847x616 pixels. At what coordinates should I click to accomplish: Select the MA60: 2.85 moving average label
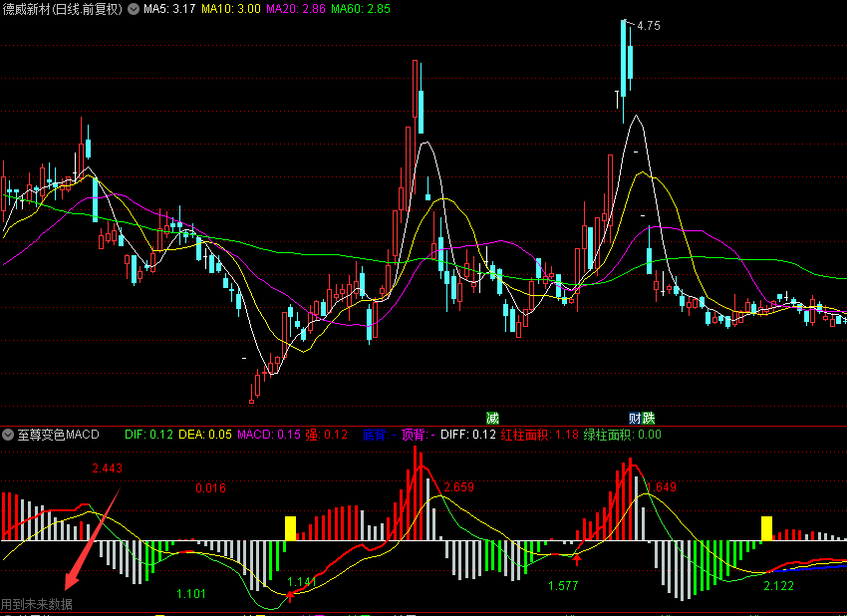click(361, 9)
